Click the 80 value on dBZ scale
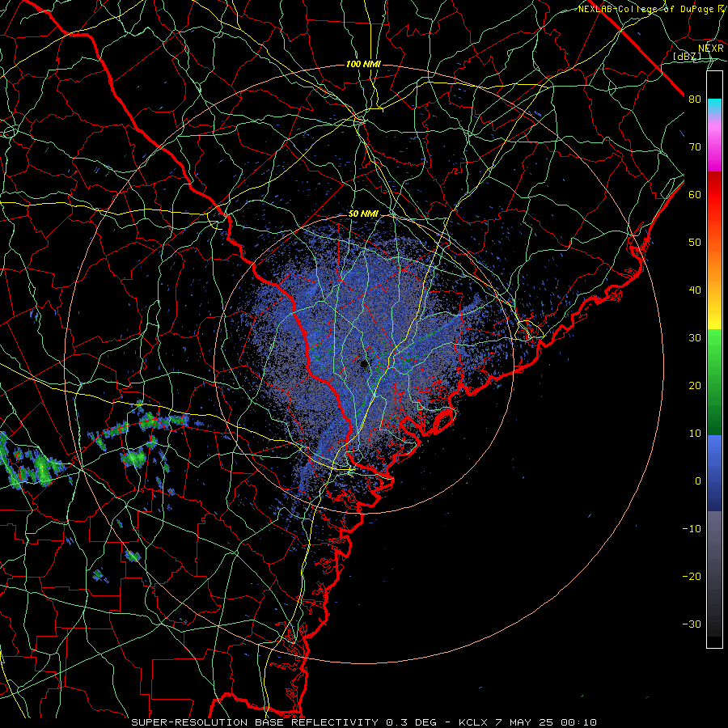Screen dimensions: 728x728 pos(695,99)
